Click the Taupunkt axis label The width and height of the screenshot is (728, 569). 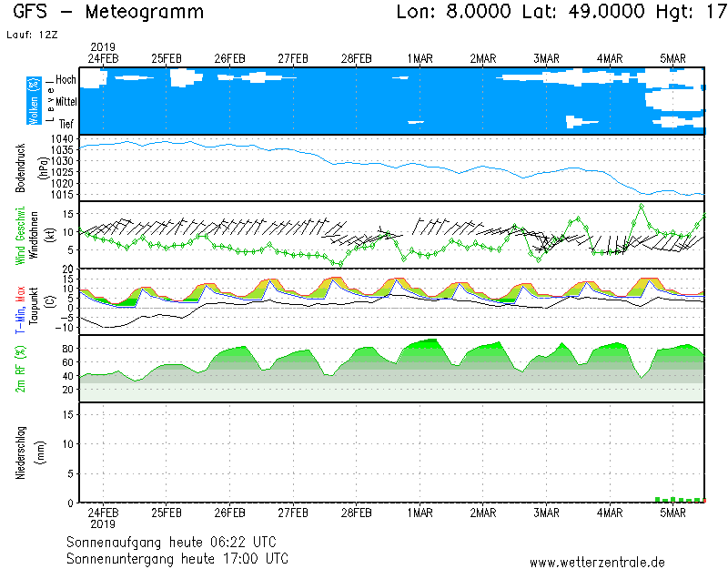pyautogui.click(x=33, y=310)
